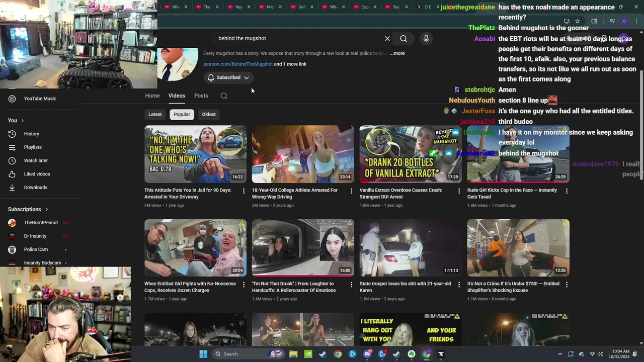Open network Wi-Fi tray icon
Viewport: 644px width, 362px height.
point(592,354)
